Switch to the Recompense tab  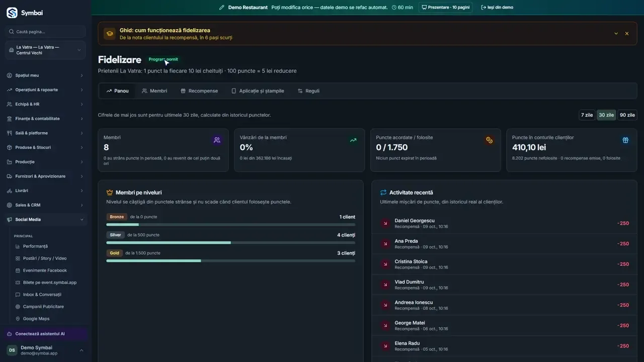pyautogui.click(x=199, y=91)
